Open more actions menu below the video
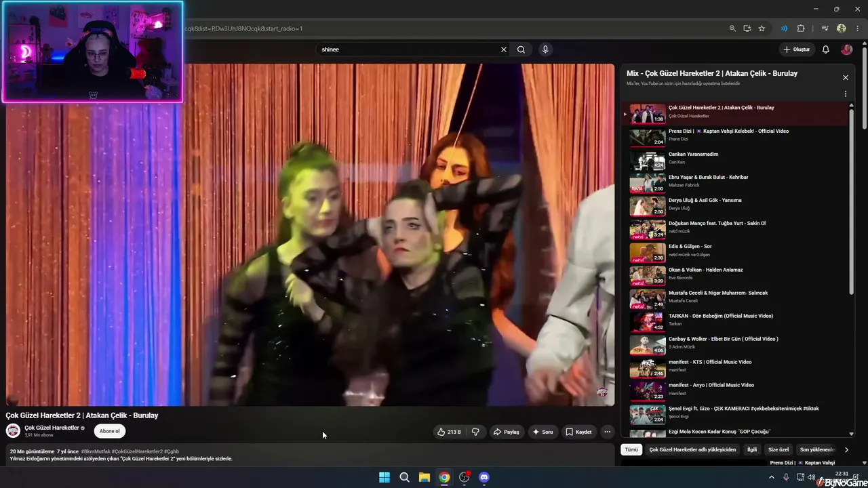The image size is (868, 488). 608,432
